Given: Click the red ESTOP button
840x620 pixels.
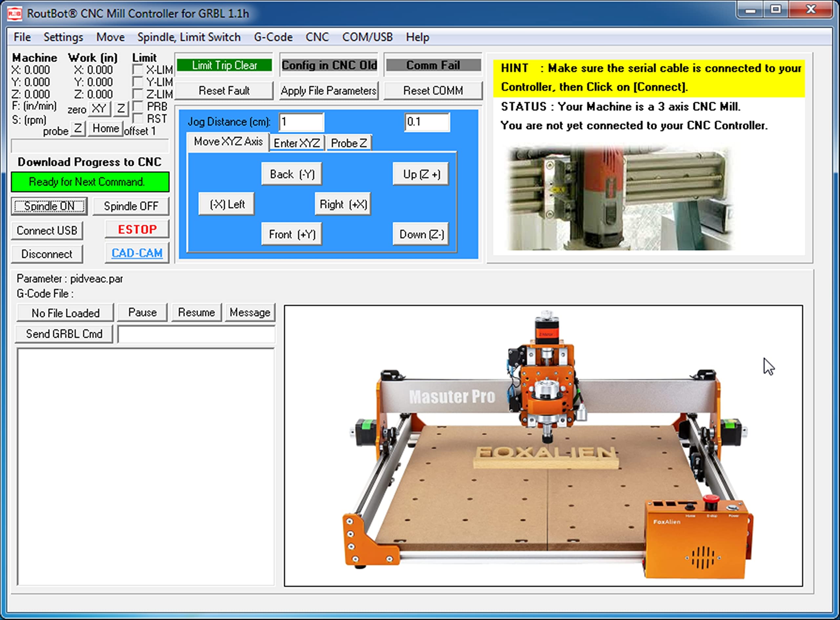Looking at the screenshot, I should (x=137, y=229).
